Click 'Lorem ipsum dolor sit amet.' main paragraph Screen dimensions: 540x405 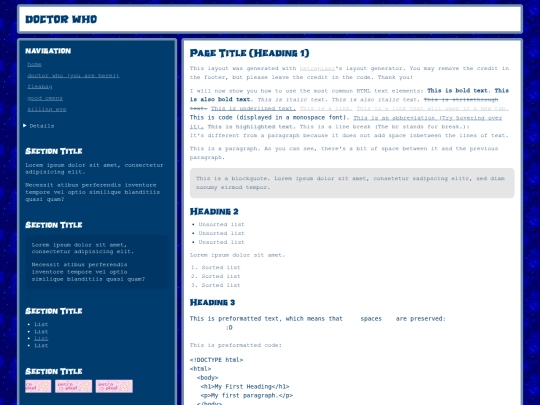click(x=237, y=255)
